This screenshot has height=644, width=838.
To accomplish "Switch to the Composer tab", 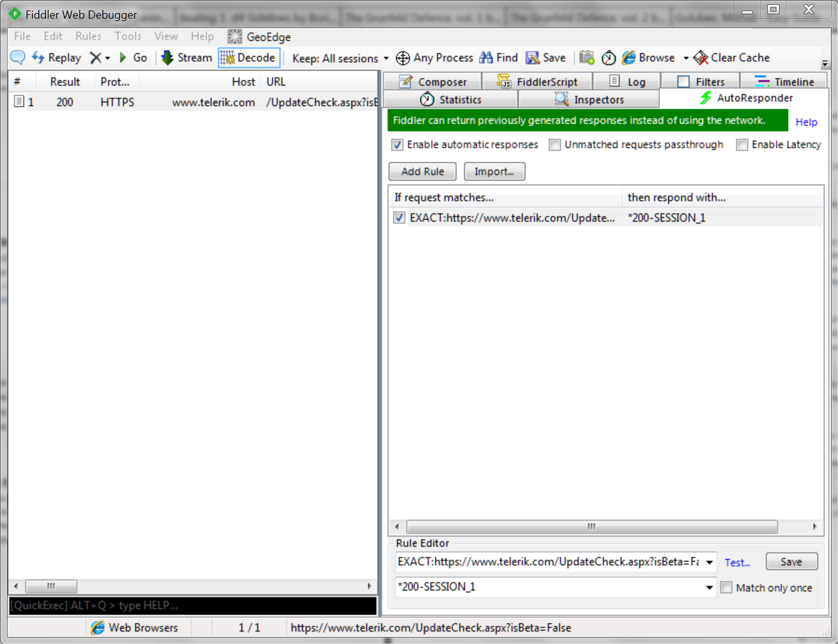I will tap(432, 81).
